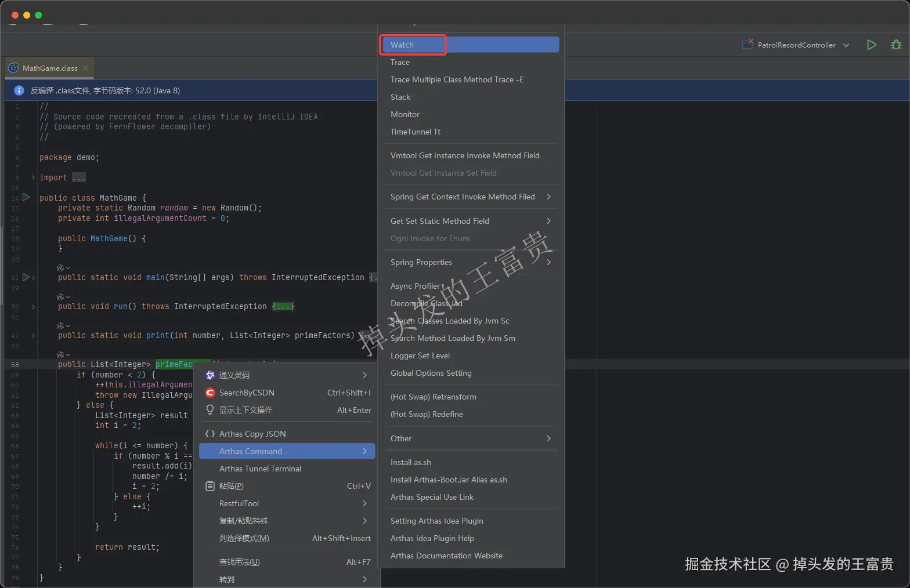Image resolution: width=910 pixels, height=588 pixels.
Task: Select (Hot Swap) Retransform
Action: 471,397
